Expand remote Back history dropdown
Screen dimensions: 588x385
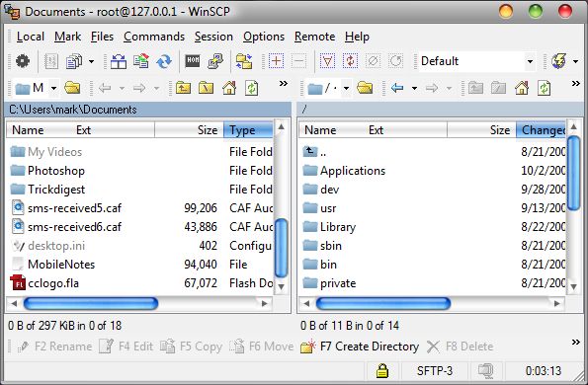[x=414, y=89]
